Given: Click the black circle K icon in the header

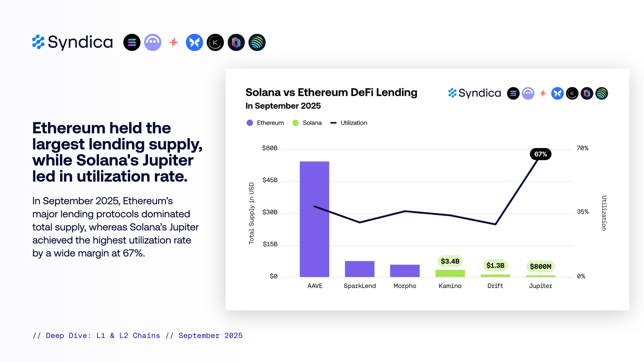Looking at the screenshot, I should (x=215, y=42).
